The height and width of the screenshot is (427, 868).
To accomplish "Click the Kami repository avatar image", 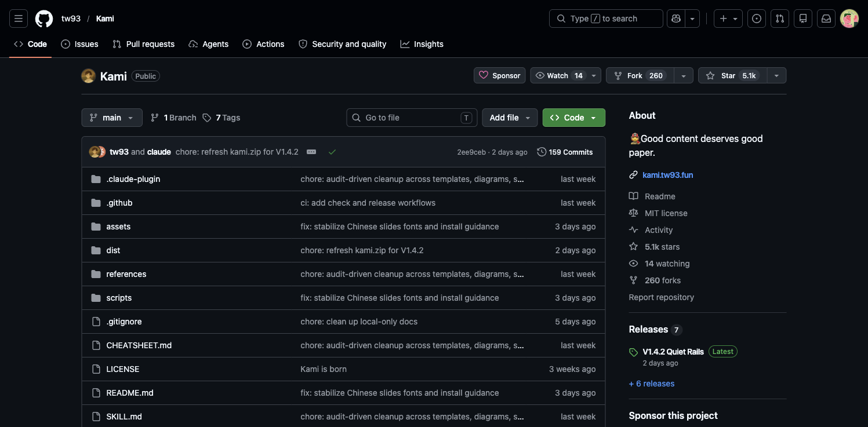I will tap(88, 76).
